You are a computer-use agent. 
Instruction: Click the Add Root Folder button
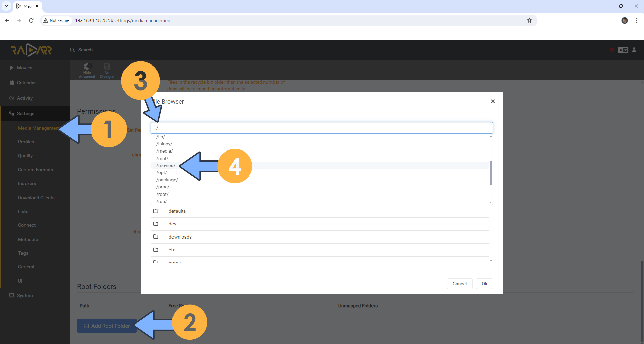point(106,326)
